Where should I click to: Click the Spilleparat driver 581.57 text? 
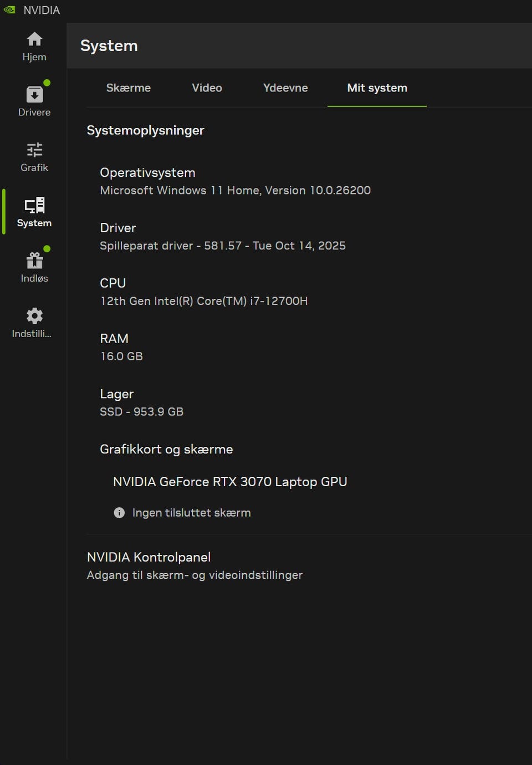(x=223, y=246)
